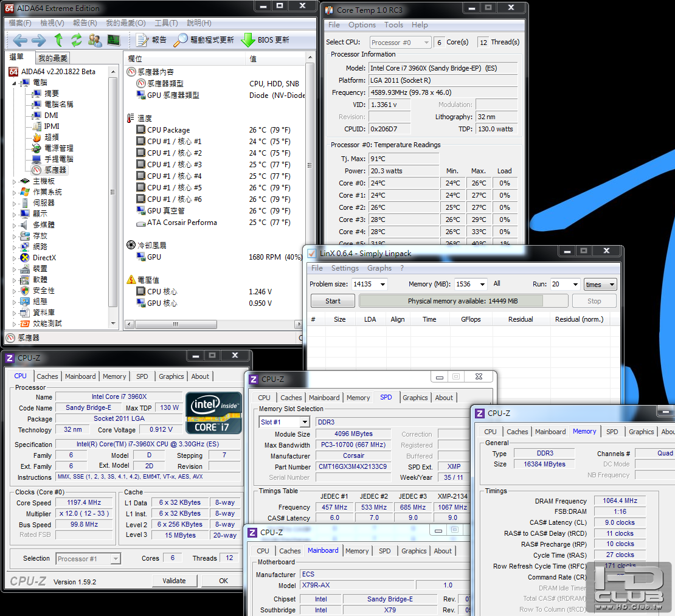Click the AIDA64 tree panel scroll down arrow
675x616 pixels.
point(113,324)
